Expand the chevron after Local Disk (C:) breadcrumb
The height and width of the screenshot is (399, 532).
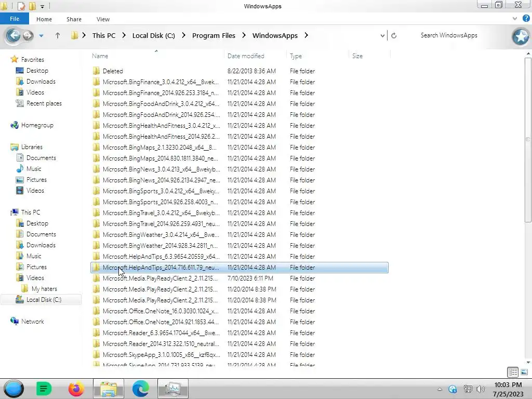pyautogui.click(x=183, y=35)
